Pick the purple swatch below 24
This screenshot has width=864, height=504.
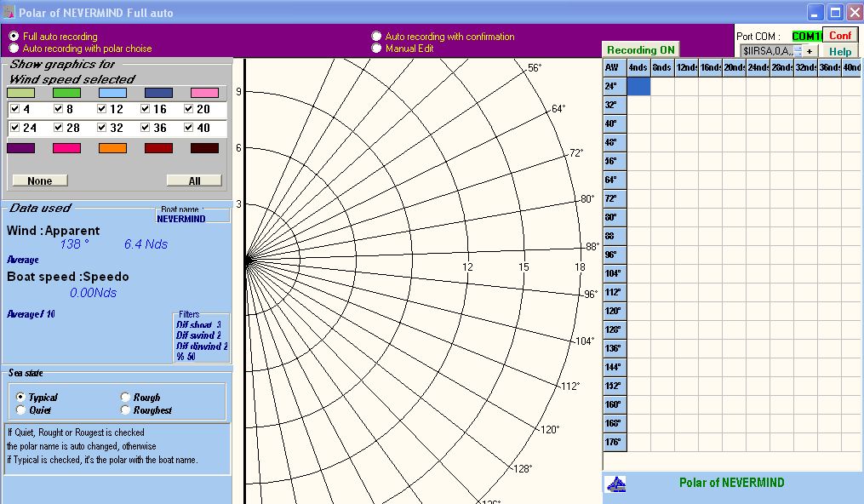pos(21,148)
